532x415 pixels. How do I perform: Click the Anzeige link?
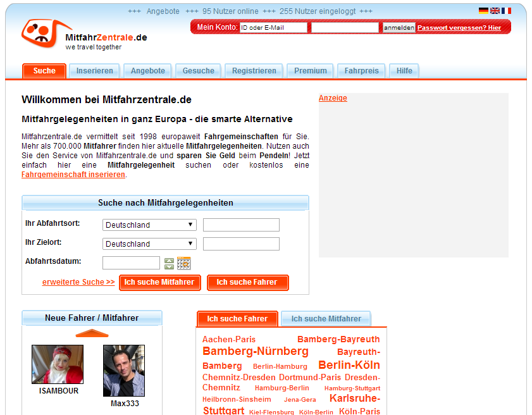(333, 98)
